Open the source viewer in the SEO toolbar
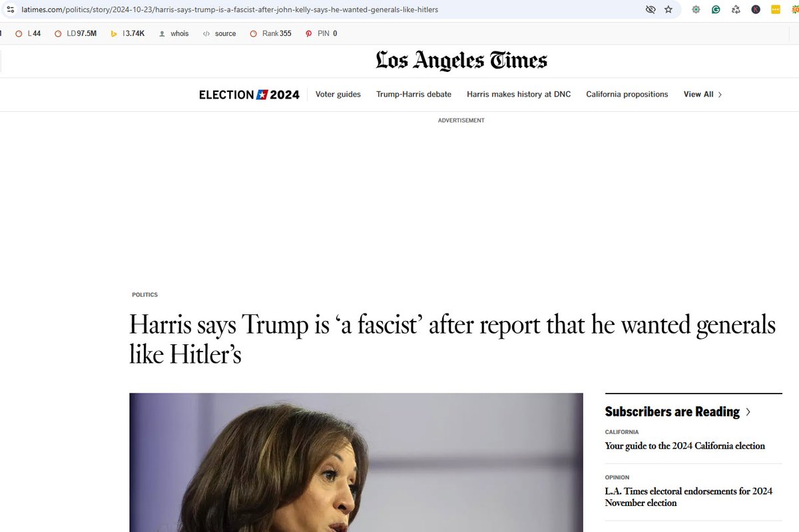 tap(206, 33)
